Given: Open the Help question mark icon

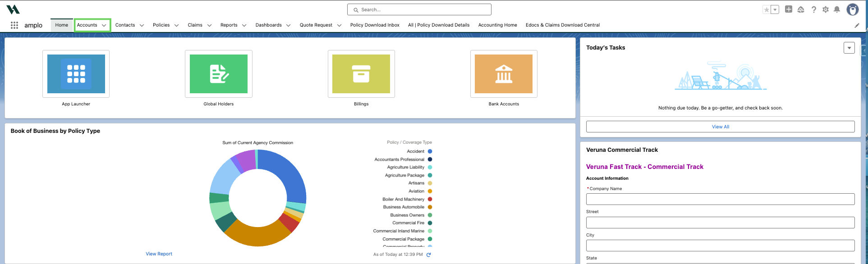Looking at the screenshot, I should coord(814,9).
